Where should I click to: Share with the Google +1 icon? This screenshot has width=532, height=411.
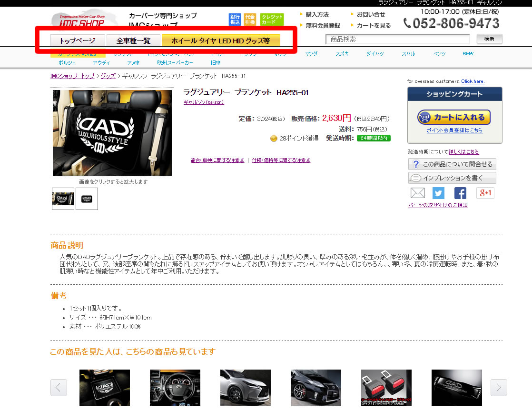pos(485,193)
